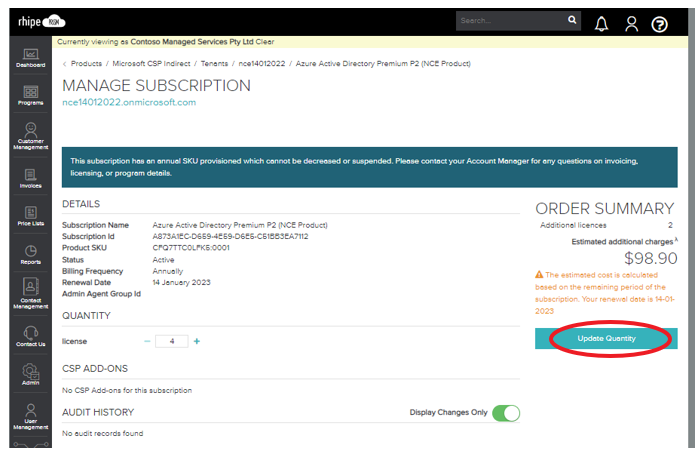
Task: Click the license quantity input field
Action: click(x=172, y=341)
